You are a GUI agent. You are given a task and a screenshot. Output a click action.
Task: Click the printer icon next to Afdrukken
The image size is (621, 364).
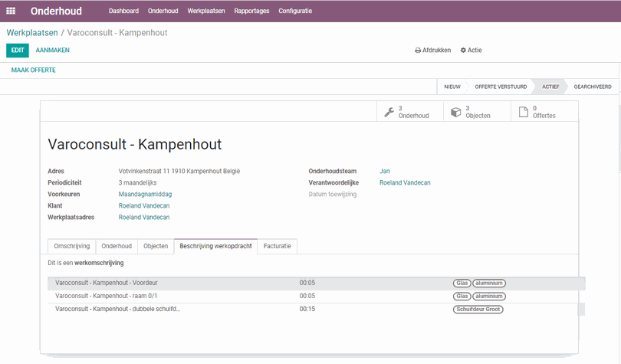(x=417, y=51)
